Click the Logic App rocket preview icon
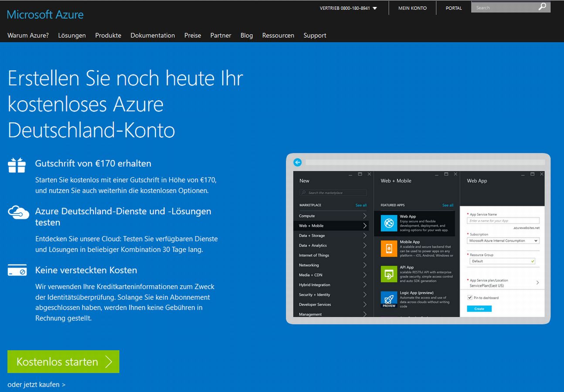 tap(389, 300)
